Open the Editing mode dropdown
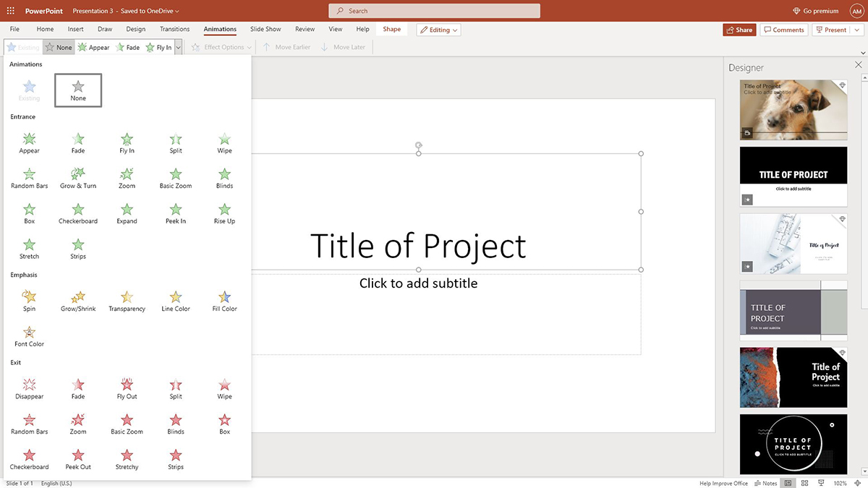Image resolution: width=868 pixels, height=488 pixels. tap(439, 30)
